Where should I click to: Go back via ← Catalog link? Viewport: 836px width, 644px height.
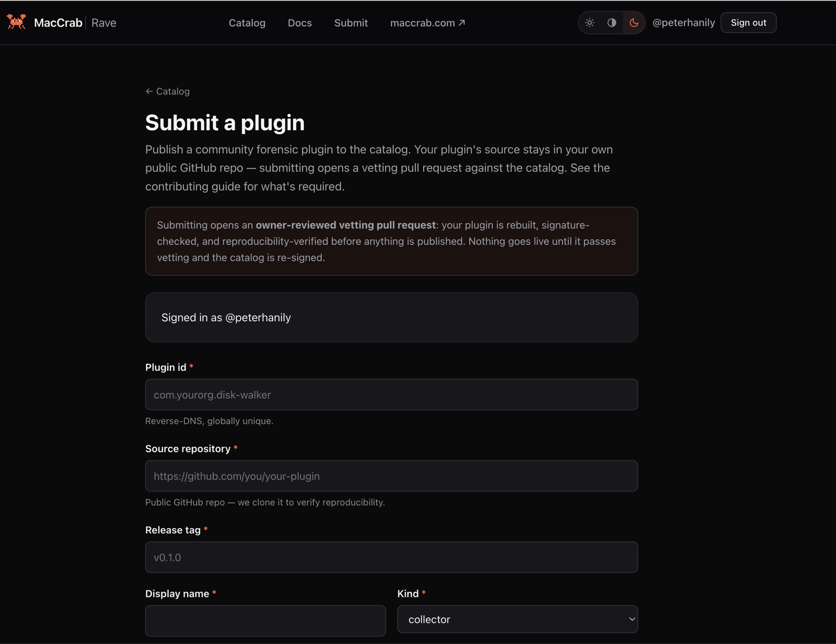[x=168, y=91]
